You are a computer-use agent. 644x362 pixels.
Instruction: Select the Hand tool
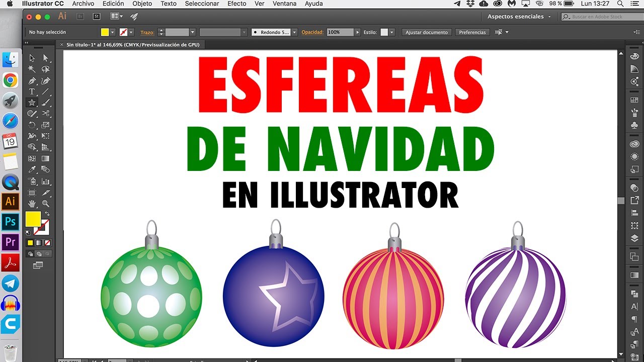tap(32, 204)
